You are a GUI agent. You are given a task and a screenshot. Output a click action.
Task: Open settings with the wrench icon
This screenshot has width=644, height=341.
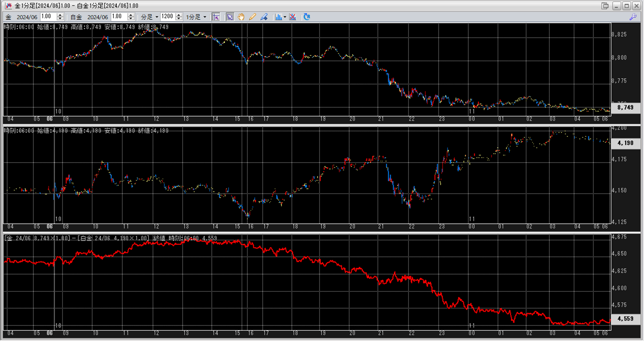[x=633, y=17]
